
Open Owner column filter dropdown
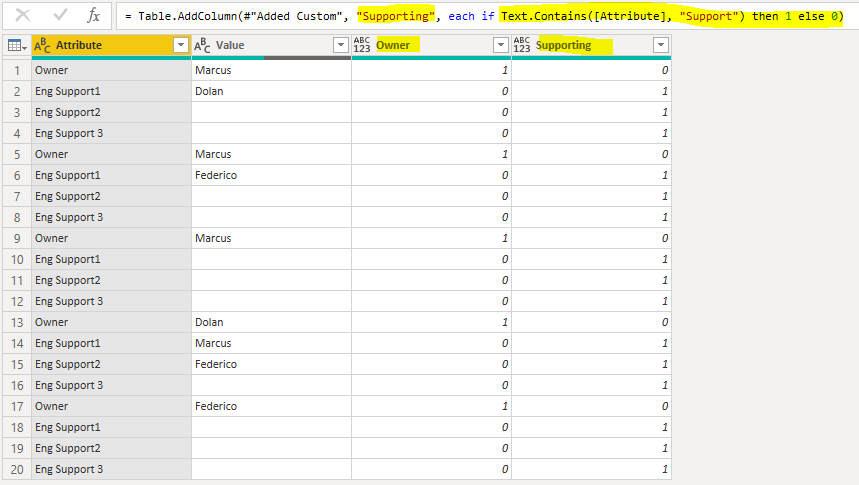pyautogui.click(x=501, y=45)
